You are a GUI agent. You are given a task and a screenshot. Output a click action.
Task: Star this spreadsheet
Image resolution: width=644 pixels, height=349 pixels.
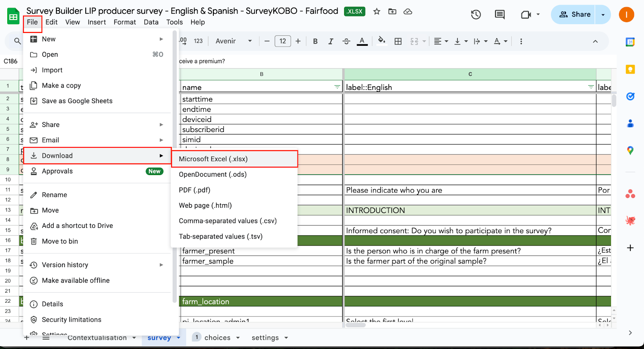[377, 12]
